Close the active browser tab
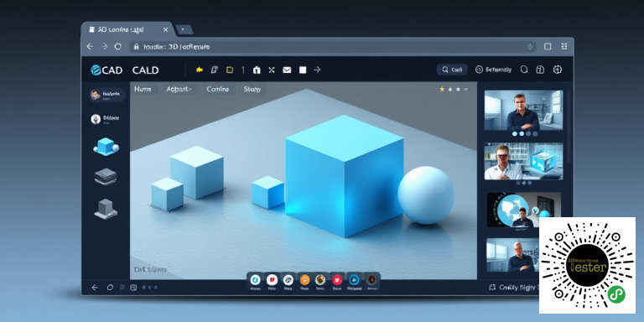Viewport: 644px width, 322px height. (x=165, y=30)
